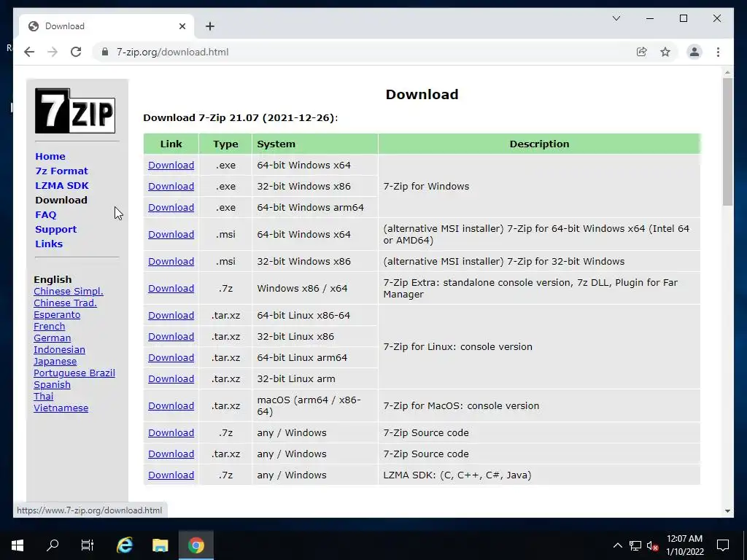Open 7z Format sidebar link

[61, 171]
